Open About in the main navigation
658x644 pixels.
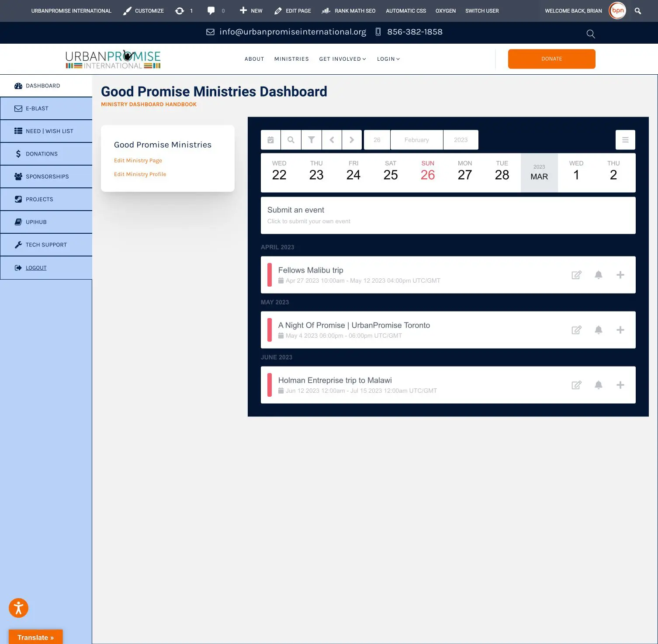(x=254, y=59)
